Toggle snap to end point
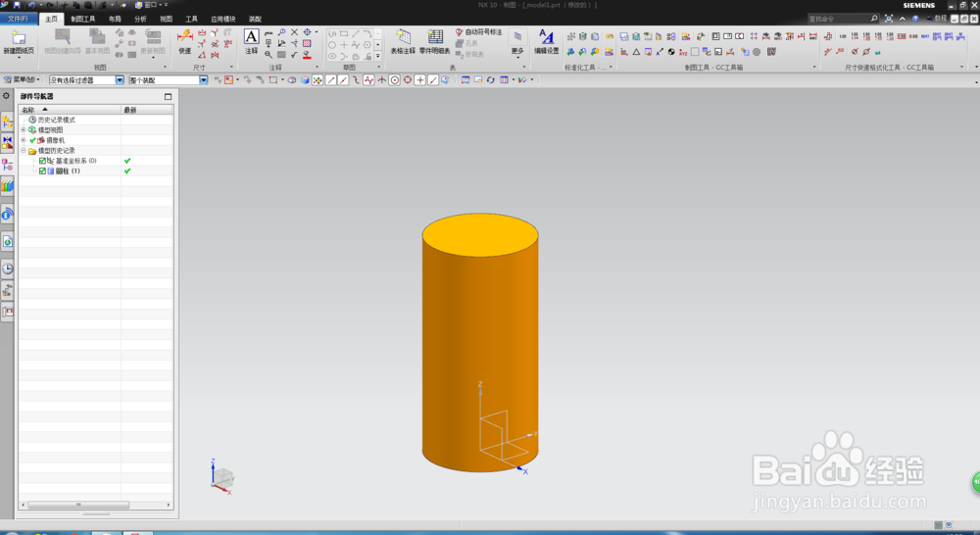 click(x=330, y=80)
